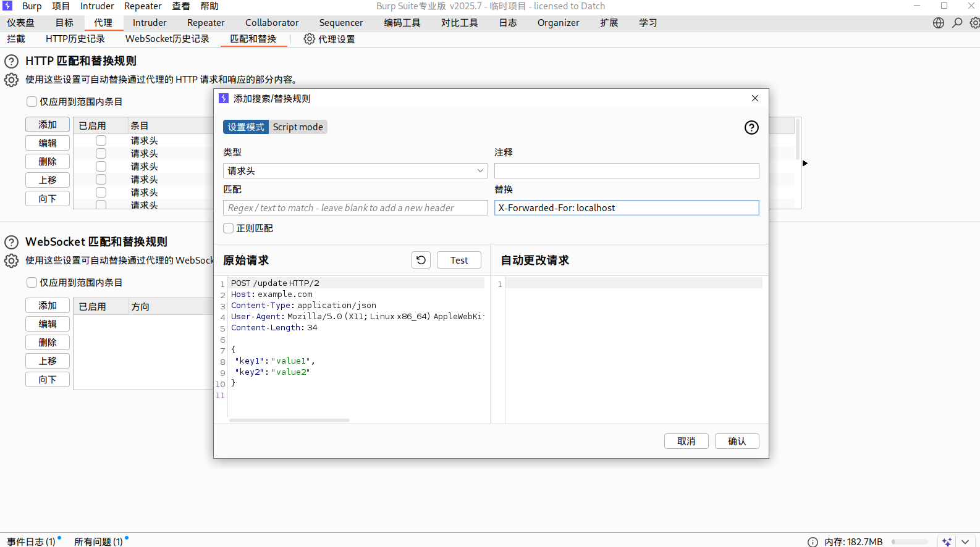The height and width of the screenshot is (547, 980).
Task: Switch to the 学习 tab
Action: click(648, 23)
